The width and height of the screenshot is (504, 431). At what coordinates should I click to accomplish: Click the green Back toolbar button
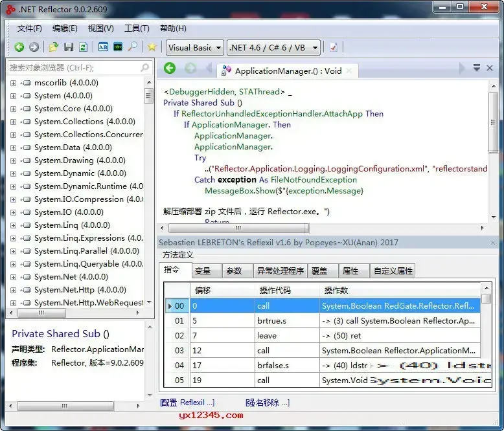[19, 47]
